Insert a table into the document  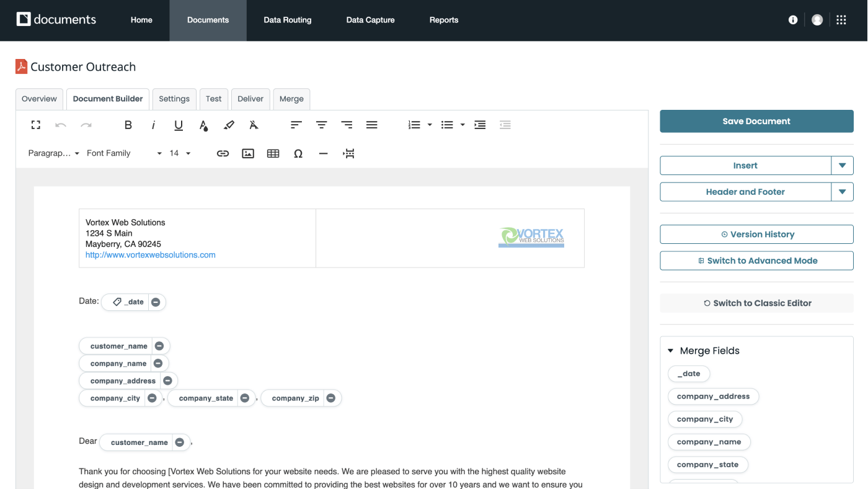click(273, 153)
